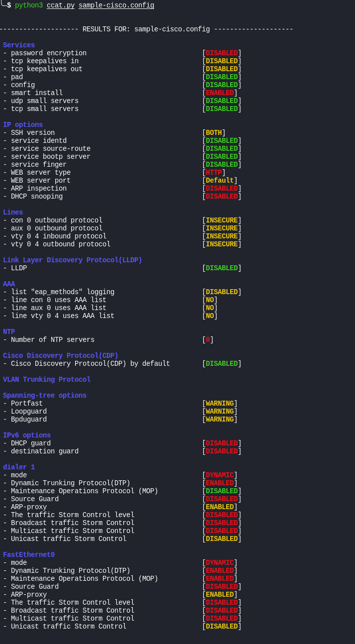This screenshot has height=644, width=355.
Task: Click the AAA section heading
Action: pos(9,284)
